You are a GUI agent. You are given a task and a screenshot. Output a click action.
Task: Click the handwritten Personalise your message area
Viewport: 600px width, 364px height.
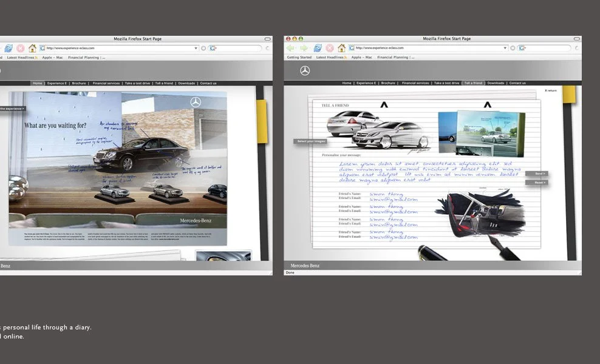pyautogui.click(x=430, y=172)
